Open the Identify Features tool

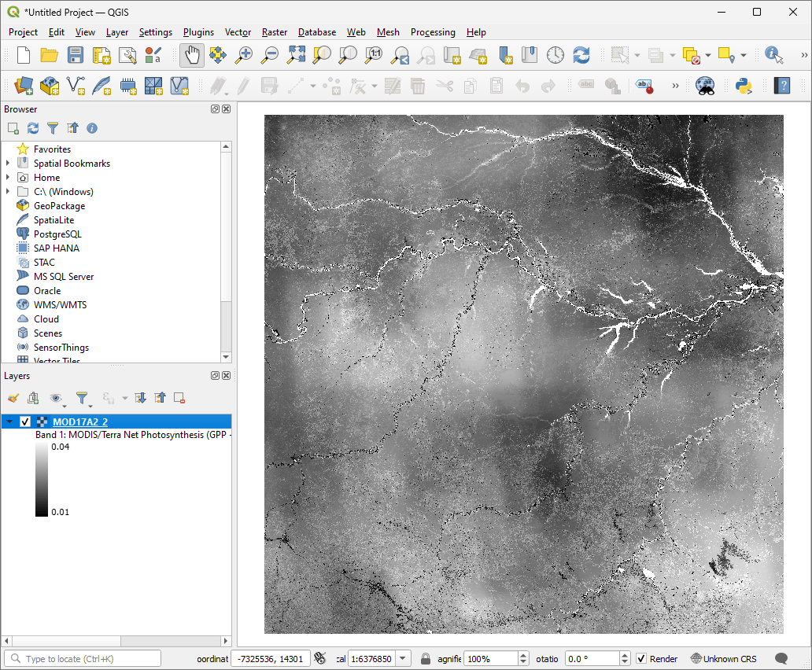pos(773,55)
